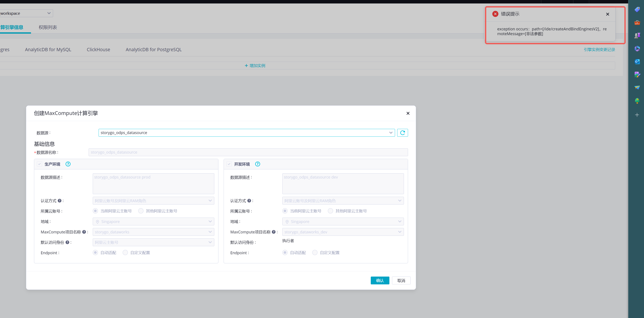Screen dimensions: 644x318
Task: Open the Image Creator icon in browser sidebar
Action: tap(637, 75)
